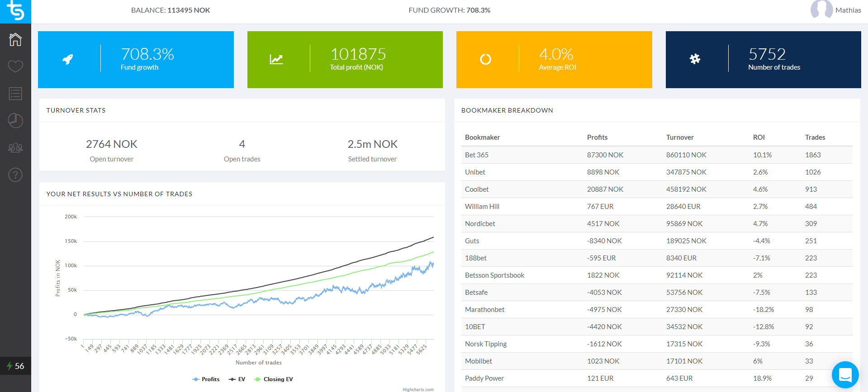868x392 pixels.
Task: Click the Mathias profile avatar
Action: (821, 10)
